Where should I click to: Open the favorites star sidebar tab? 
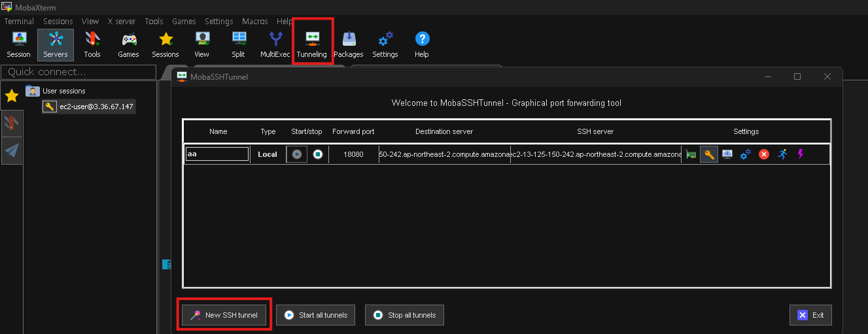12,96
